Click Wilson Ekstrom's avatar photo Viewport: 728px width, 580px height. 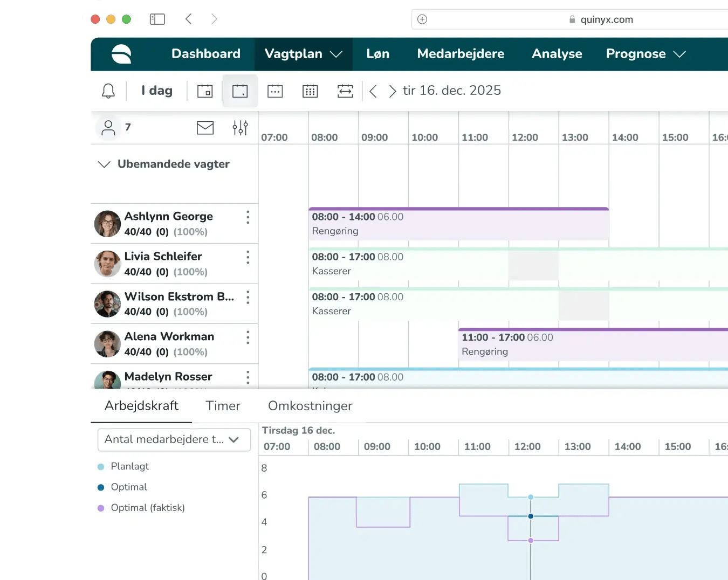click(107, 303)
